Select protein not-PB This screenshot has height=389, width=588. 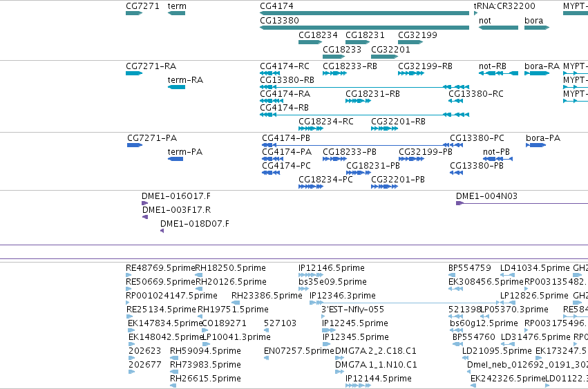tap(497, 152)
